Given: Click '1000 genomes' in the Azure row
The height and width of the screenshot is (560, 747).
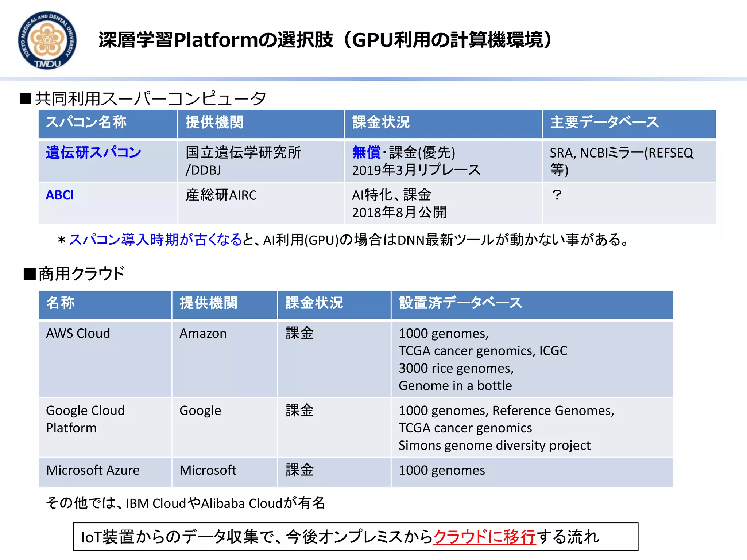Looking at the screenshot, I should tap(442, 470).
